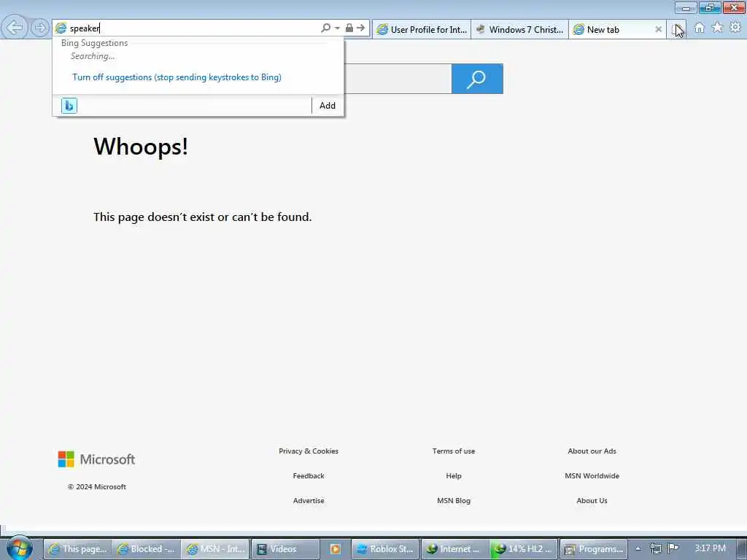Open Terms of use link
The width and height of the screenshot is (747, 560).
[x=454, y=451]
